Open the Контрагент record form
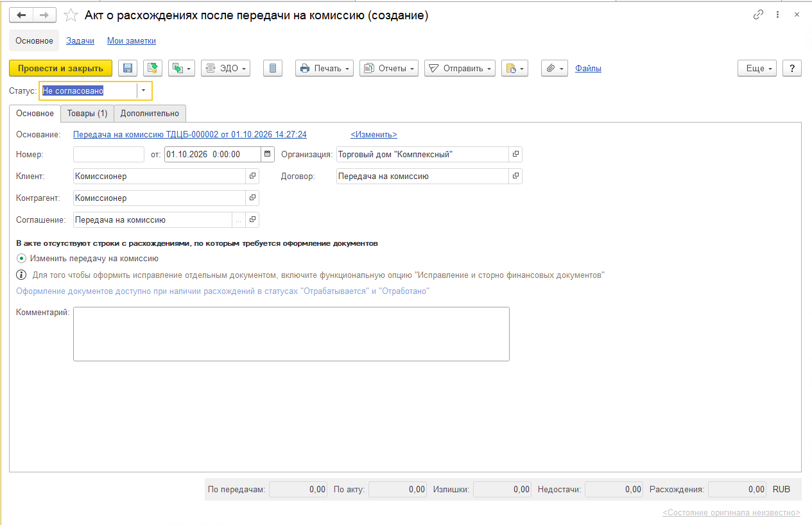The width and height of the screenshot is (812, 525). (252, 198)
